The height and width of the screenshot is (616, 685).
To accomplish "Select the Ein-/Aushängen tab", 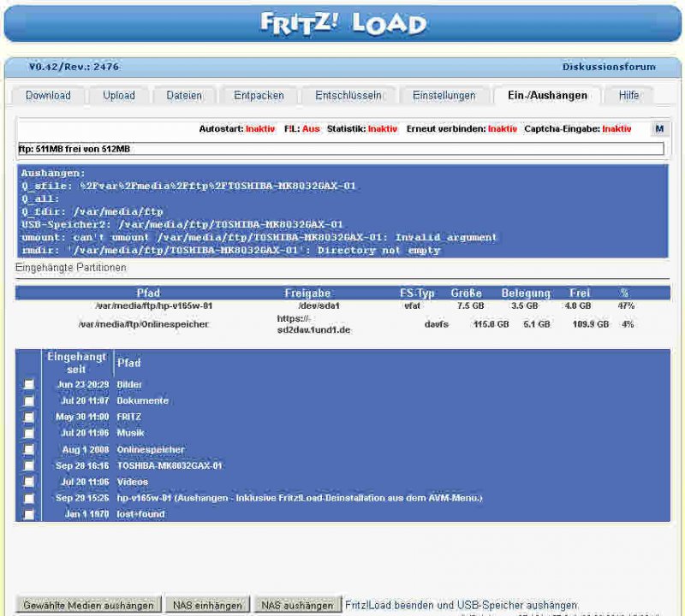I will [547, 95].
